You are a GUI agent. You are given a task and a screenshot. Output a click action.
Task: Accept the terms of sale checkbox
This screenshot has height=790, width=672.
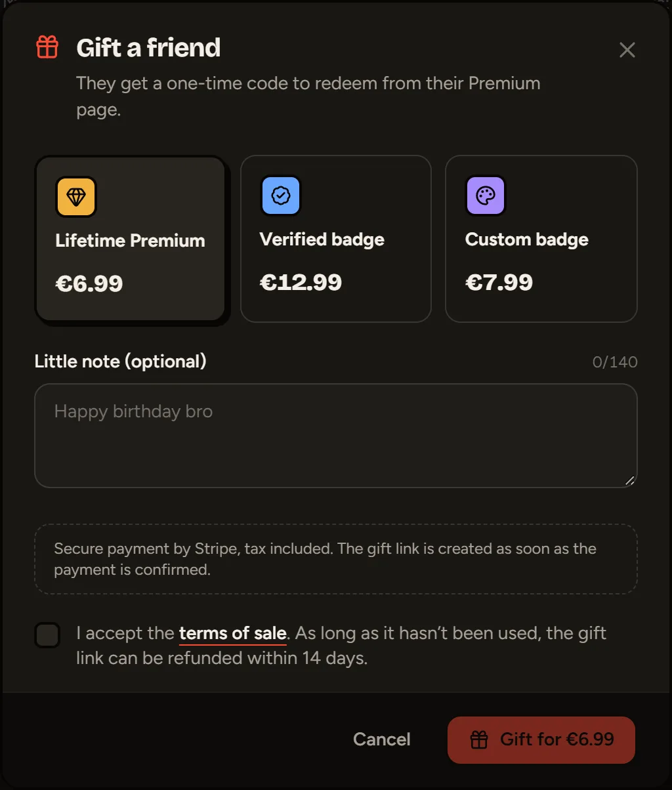coord(47,635)
